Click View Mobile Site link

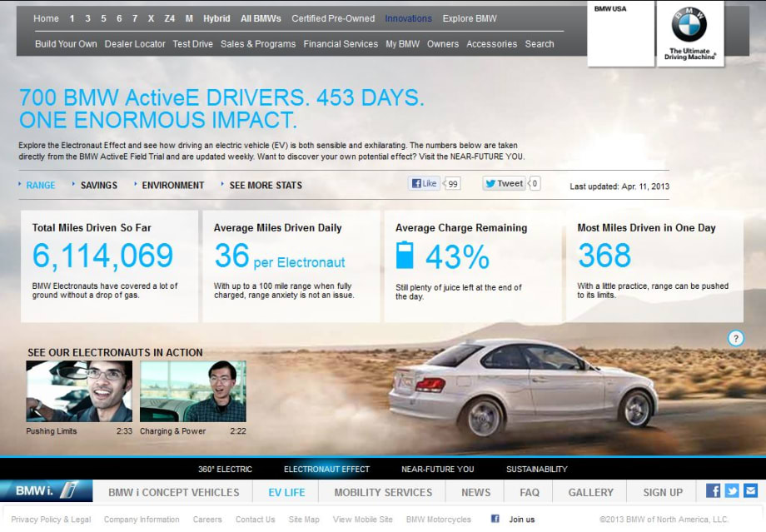coord(362,520)
